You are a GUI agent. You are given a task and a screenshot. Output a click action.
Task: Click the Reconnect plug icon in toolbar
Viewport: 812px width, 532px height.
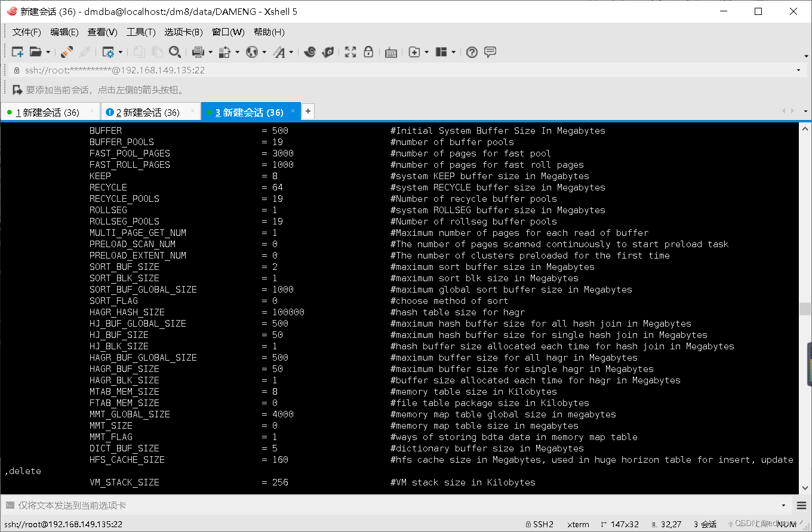[x=66, y=53]
